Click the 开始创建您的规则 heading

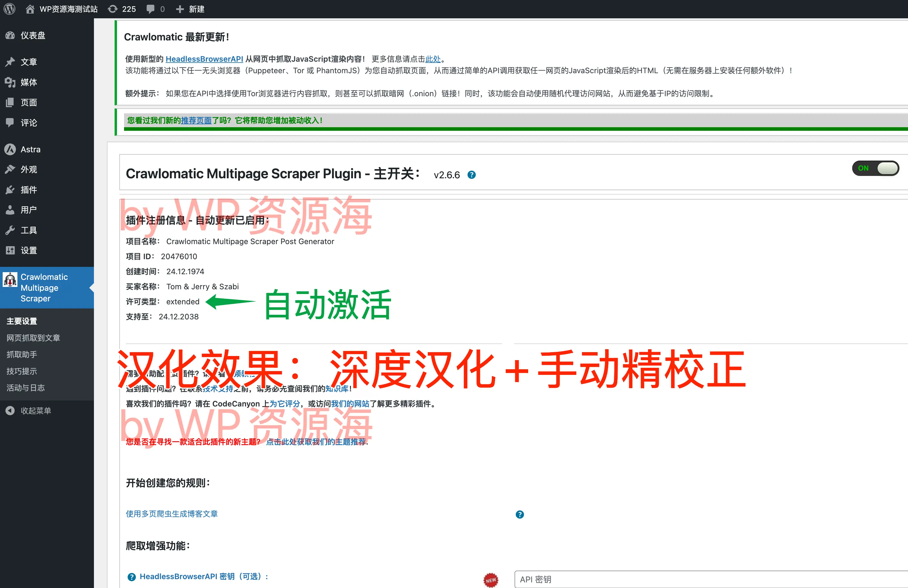[x=168, y=483]
